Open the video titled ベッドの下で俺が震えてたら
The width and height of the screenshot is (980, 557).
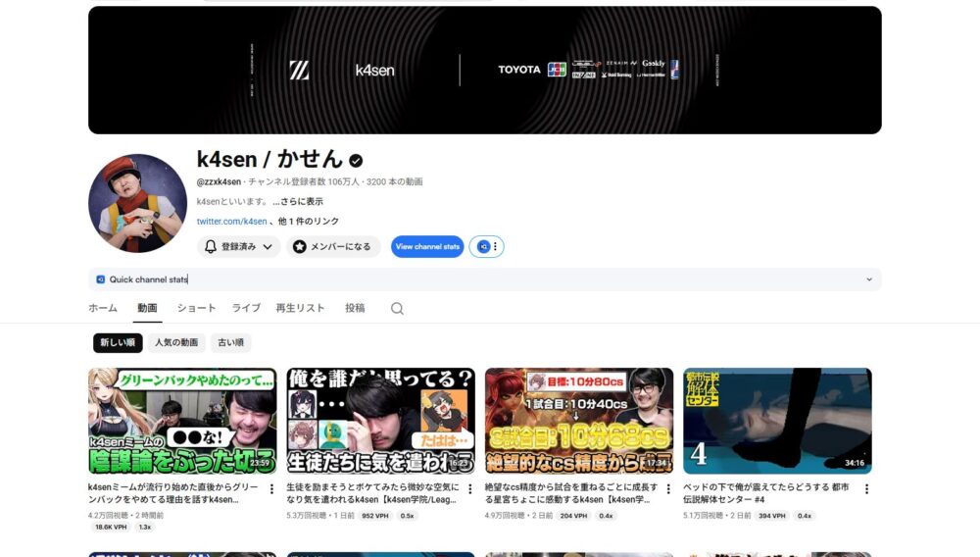coord(766,493)
